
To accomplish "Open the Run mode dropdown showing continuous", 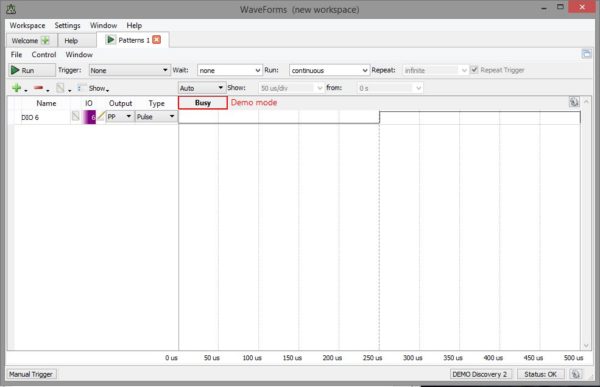I will [x=329, y=70].
